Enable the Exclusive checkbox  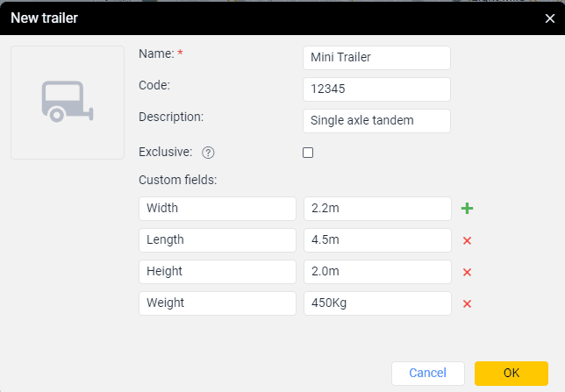308,153
